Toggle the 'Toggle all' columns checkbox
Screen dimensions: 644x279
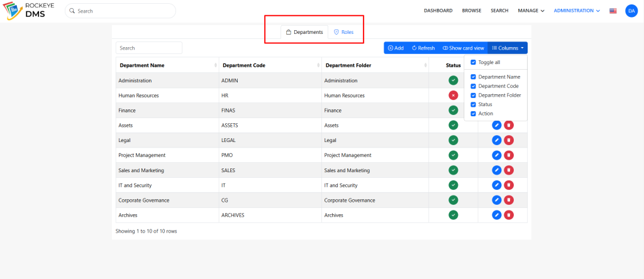pyautogui.click(x=473, y=62)
